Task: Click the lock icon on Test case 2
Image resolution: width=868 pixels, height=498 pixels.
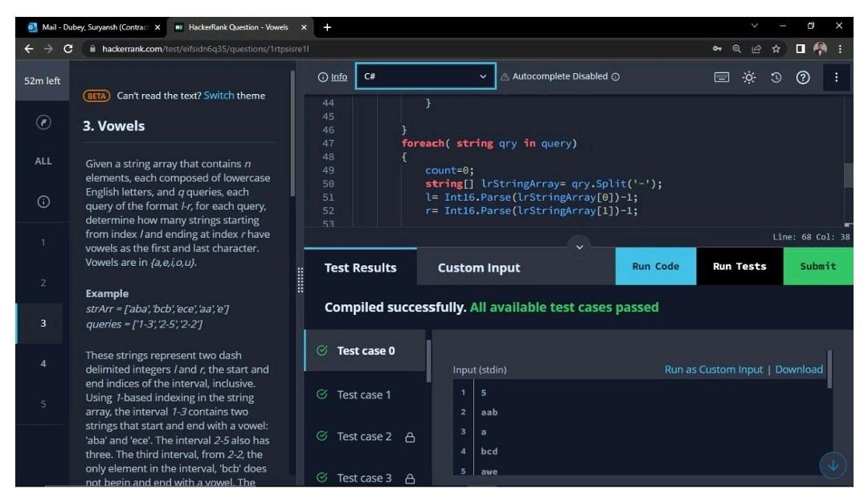Action: tap(410, 437)
